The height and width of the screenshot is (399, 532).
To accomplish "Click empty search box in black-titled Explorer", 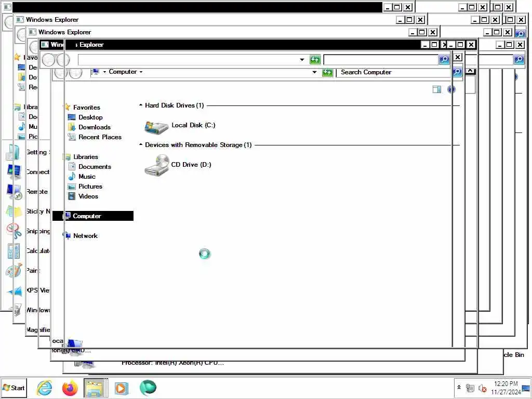I will pyautogui.click(x=381, y=60).
